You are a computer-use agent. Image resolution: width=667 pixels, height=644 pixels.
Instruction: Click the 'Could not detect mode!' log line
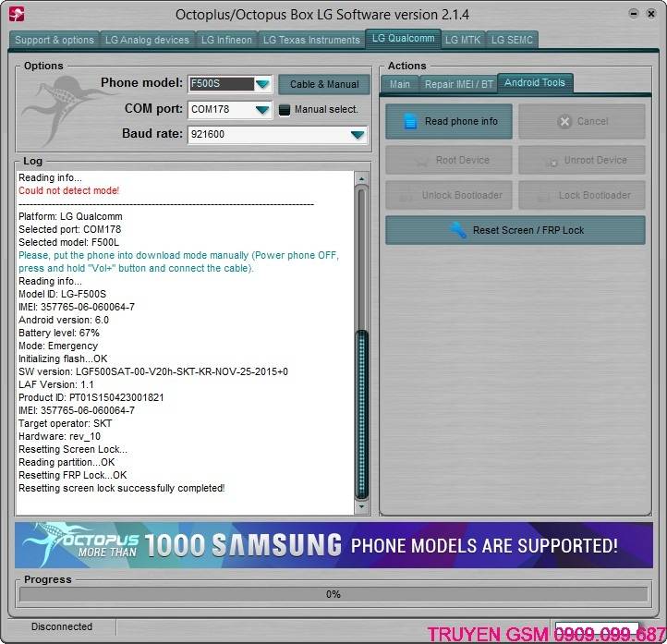(69, 190)
